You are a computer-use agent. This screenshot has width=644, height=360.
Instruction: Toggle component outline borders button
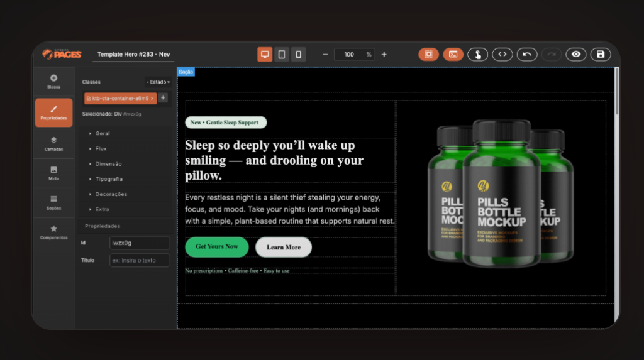[428, 55]
